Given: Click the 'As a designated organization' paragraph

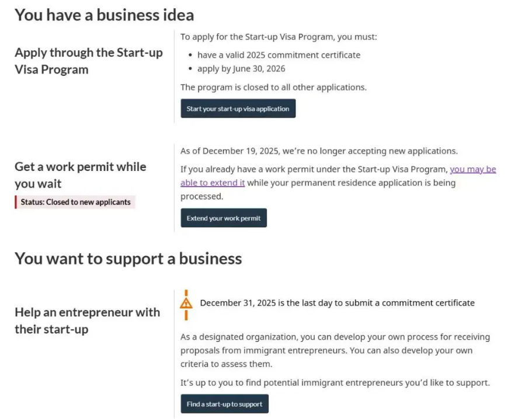Looking at the screenshot, I should pyautogui.click(x=335, y=350).
